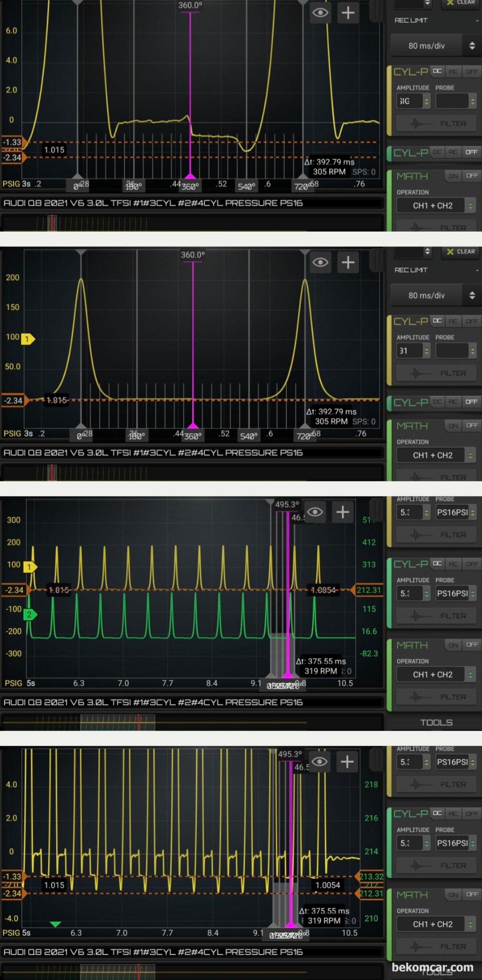
Task: Open CH1 + CH2 operation dropdown, top screenshot
Action: click(x=437, y=206)
